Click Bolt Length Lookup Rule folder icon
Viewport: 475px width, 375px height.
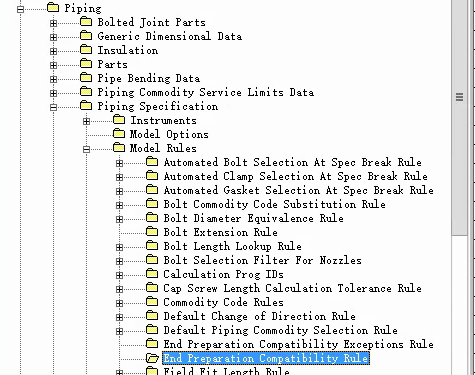[152, 245]
